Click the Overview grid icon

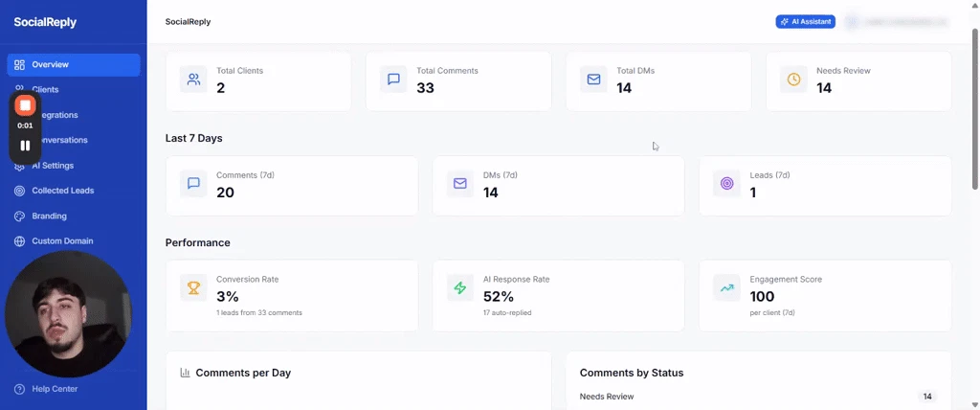tap(19, 64)
